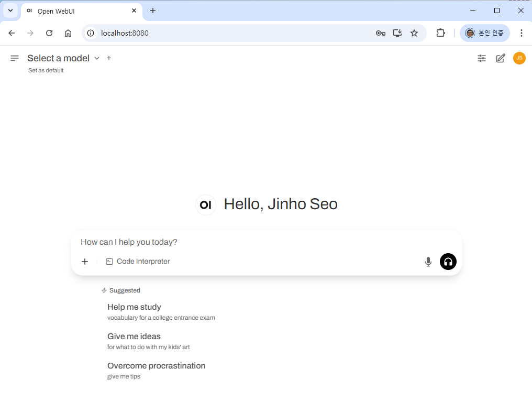Reload the page
Screen dimensions: 532x401
pos(49,33)
